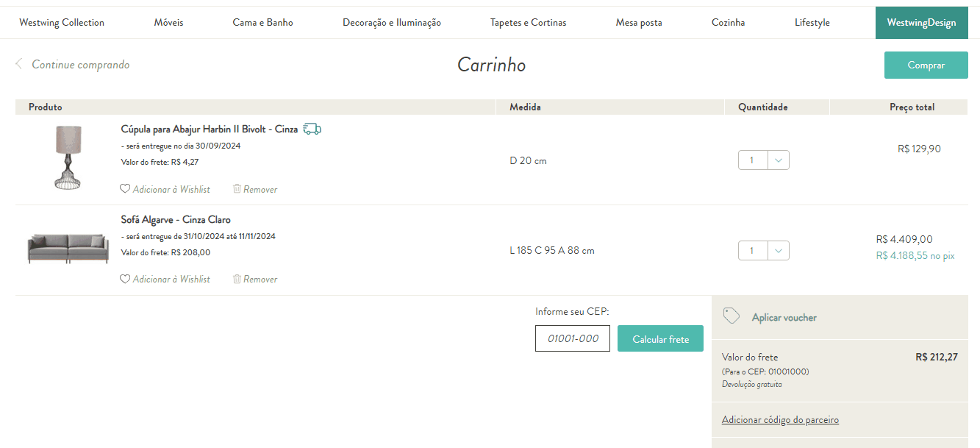980x448 pixels.
Task: Open the Mesa posta menu
Action: coord(639,23)
